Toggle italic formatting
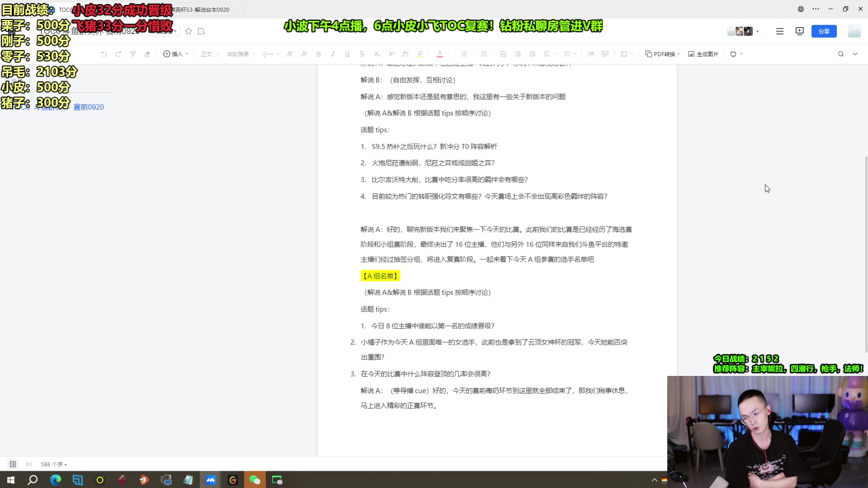This screenshot has height=488, width=868. point(333,54)
